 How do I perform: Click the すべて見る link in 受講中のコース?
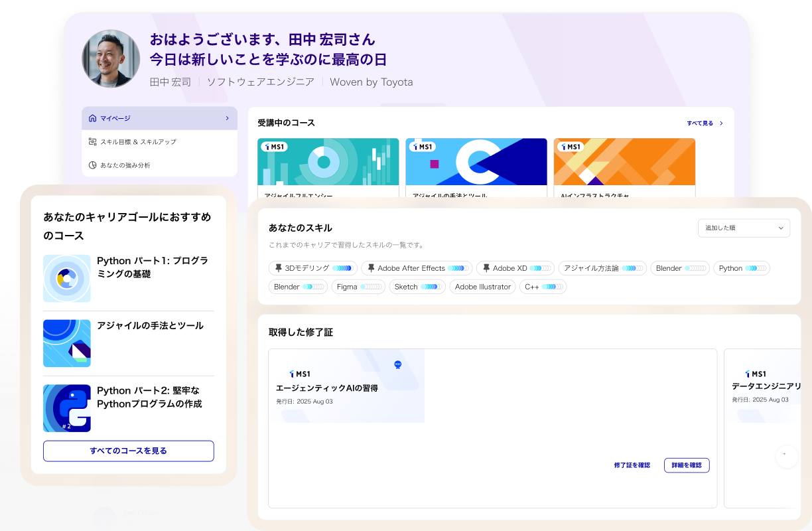tap(700, 123)
